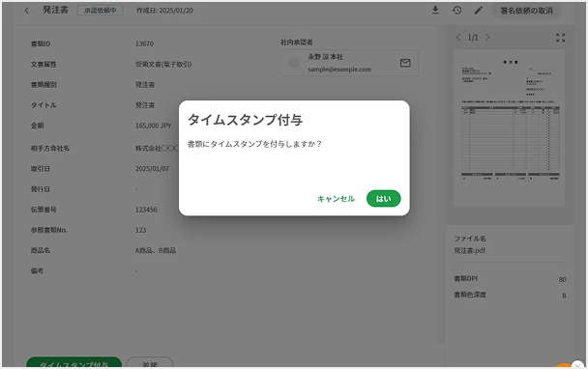Viewport: 588px width, 369px height.
Task: Expand preview to fullscreen icon
Action: pos(560,38)
